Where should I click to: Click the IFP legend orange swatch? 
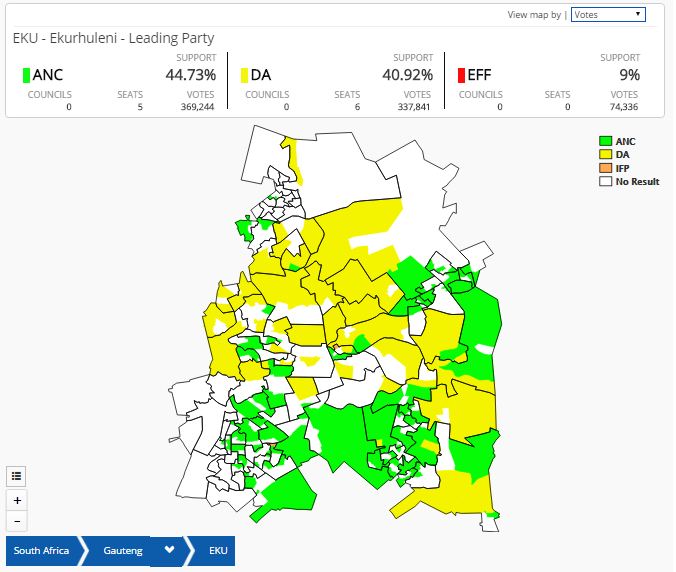click(605, 168)
